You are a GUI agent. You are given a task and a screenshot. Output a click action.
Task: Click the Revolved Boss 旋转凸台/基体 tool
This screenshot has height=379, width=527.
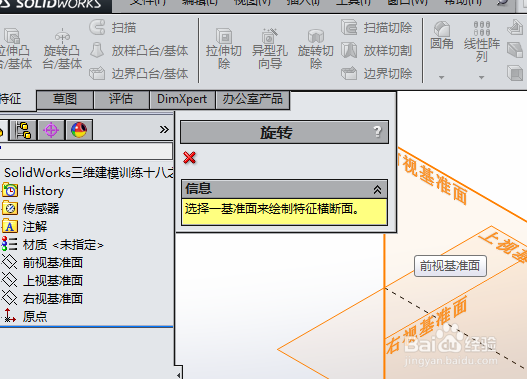pos(62,49)
